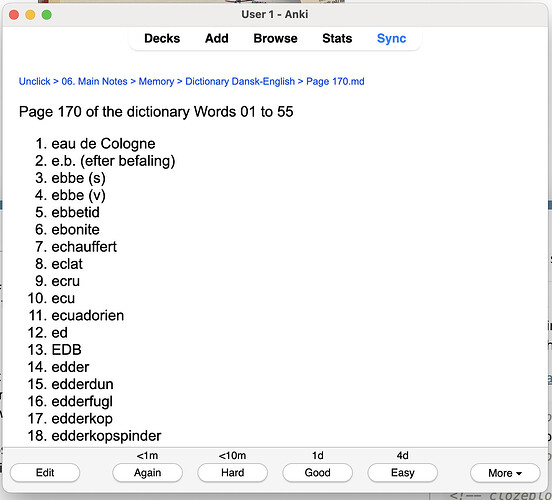552x500 pixels.
Task: Follow the Memory breadcrumb link
Action: (x=156, y=81)
